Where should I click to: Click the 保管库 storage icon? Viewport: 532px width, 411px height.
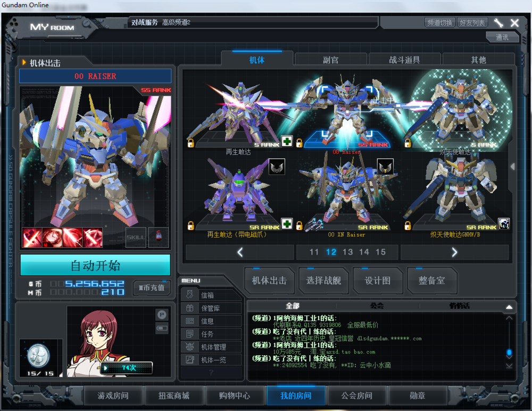pyautogui.click(x=190, y=308)
